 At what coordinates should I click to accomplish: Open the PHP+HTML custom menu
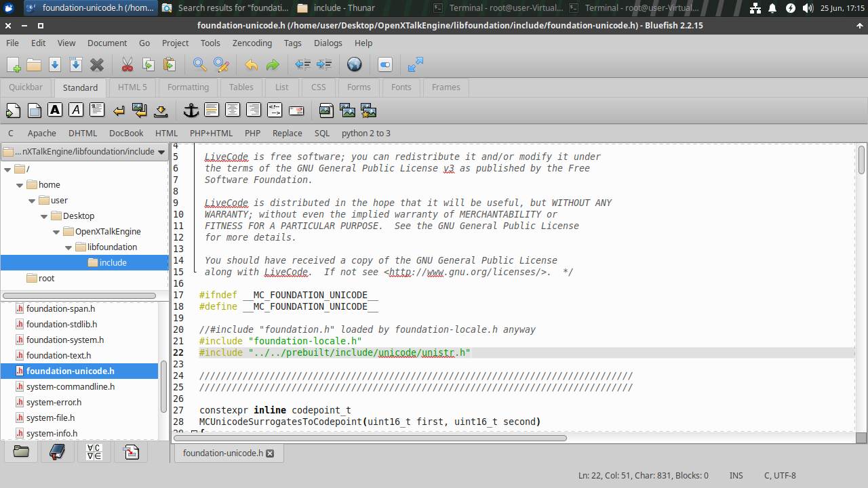211,133
